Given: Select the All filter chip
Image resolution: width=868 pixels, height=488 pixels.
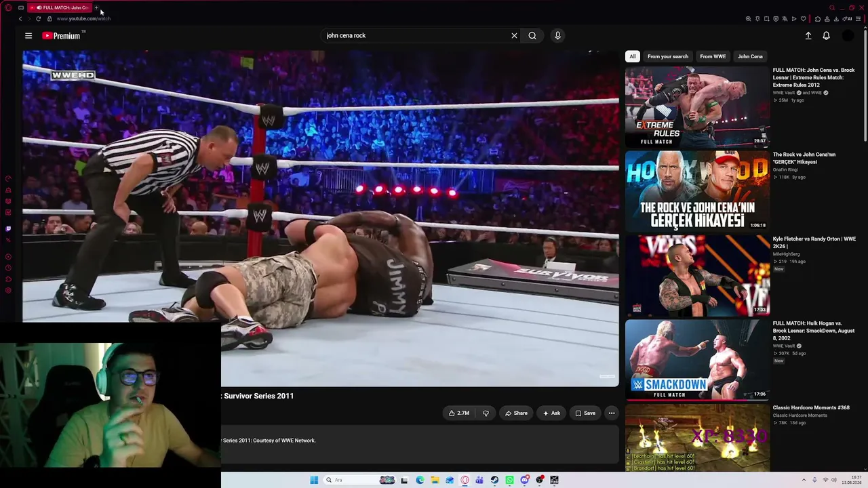Looking at the screenshot, I should click(x=632, y=56).
